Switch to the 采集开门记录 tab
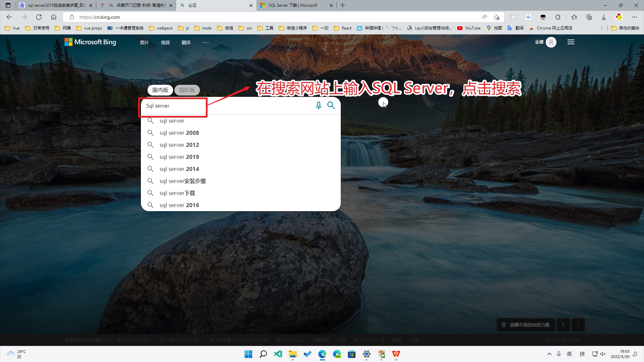644x362 pixels. (136, 5)
